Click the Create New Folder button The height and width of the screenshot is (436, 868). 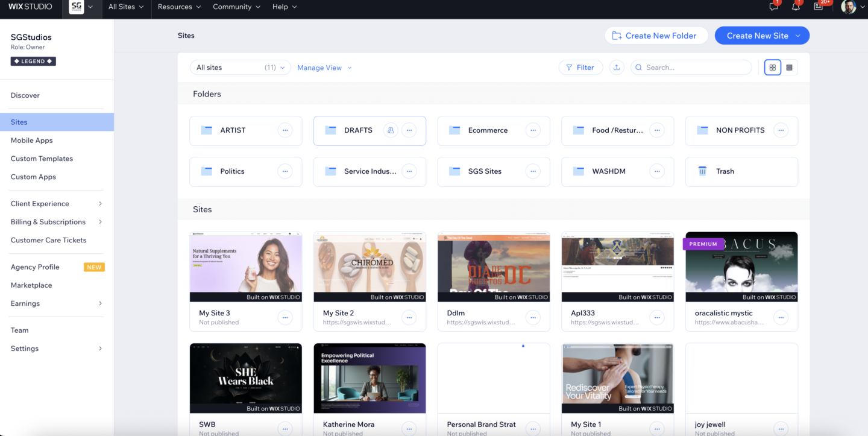pyautogui.click(x=655, y=36)
